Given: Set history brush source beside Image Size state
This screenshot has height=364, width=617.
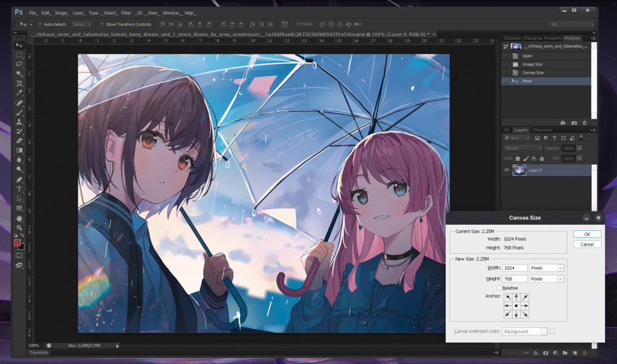Looking at the screenshot, I should (x=506, y=64).
